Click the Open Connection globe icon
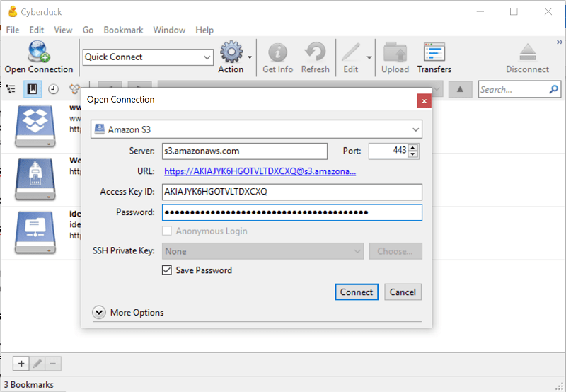The image size is (566, 392). (x=39, y=52)
